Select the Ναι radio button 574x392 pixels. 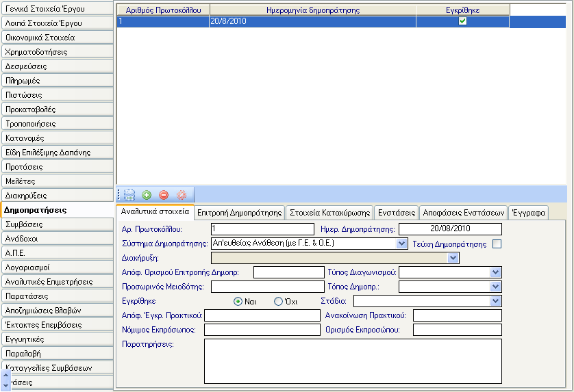(x=238, y=301)
